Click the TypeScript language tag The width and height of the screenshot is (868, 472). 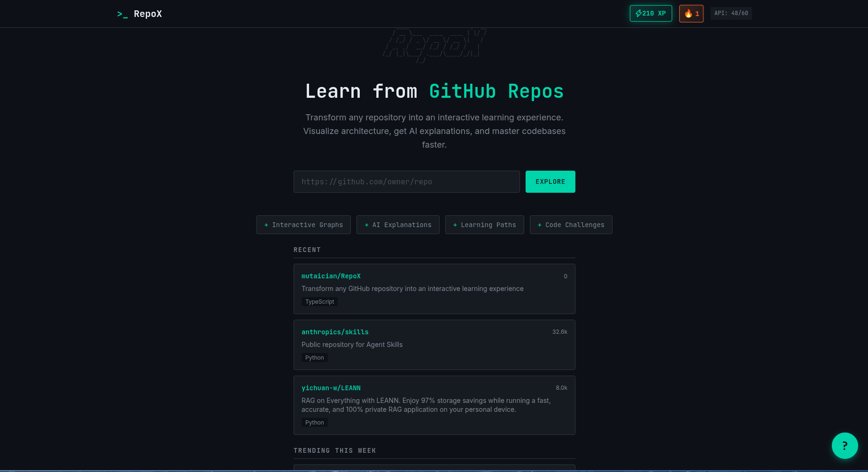click(x=319, y=302)
